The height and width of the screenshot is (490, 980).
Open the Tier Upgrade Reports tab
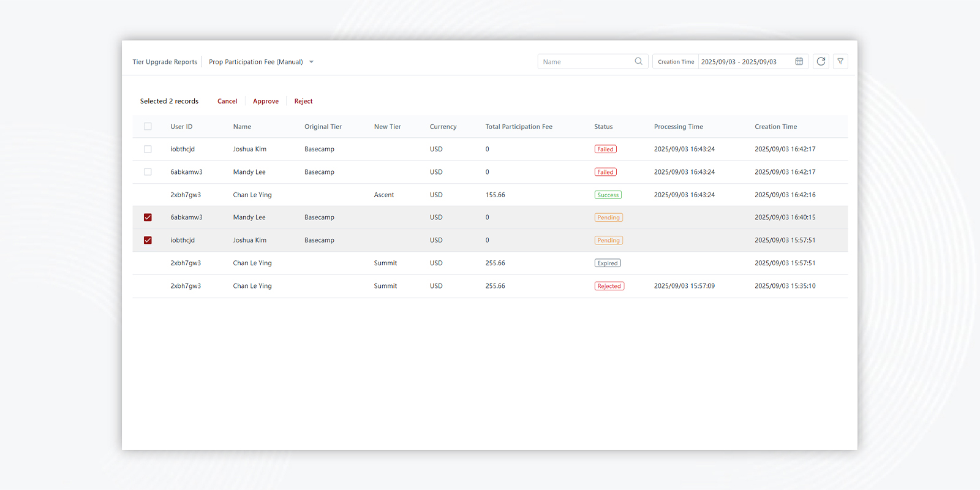pos(165,62)
